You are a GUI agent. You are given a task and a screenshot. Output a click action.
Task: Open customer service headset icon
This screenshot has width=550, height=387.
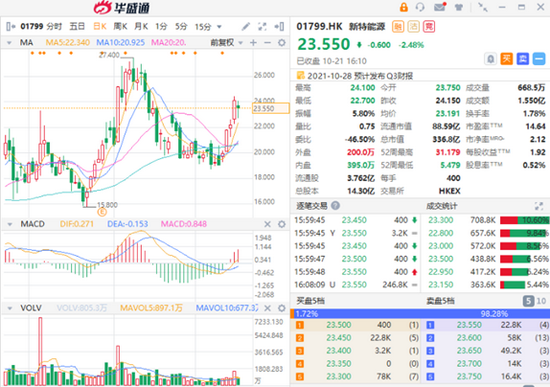click(x=420, y=7)
